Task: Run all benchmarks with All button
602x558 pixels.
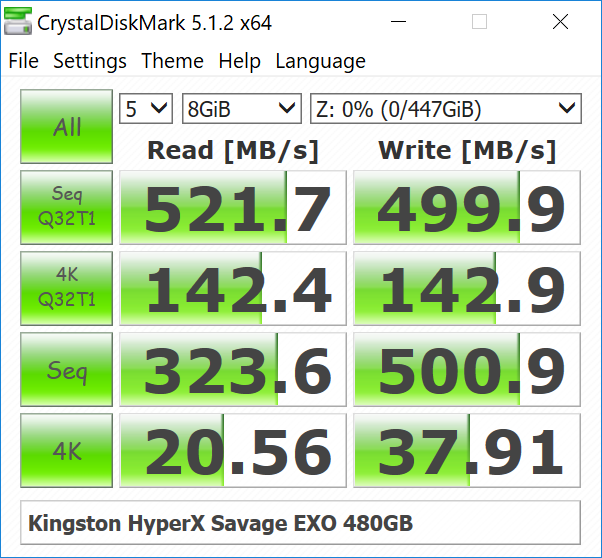Action: click(x=66, y=127)
